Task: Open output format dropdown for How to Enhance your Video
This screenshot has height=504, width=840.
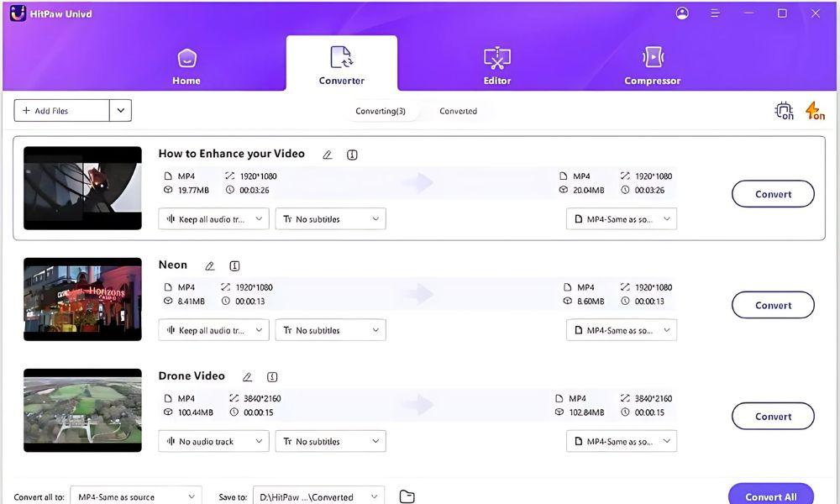Action: (622, 219)
